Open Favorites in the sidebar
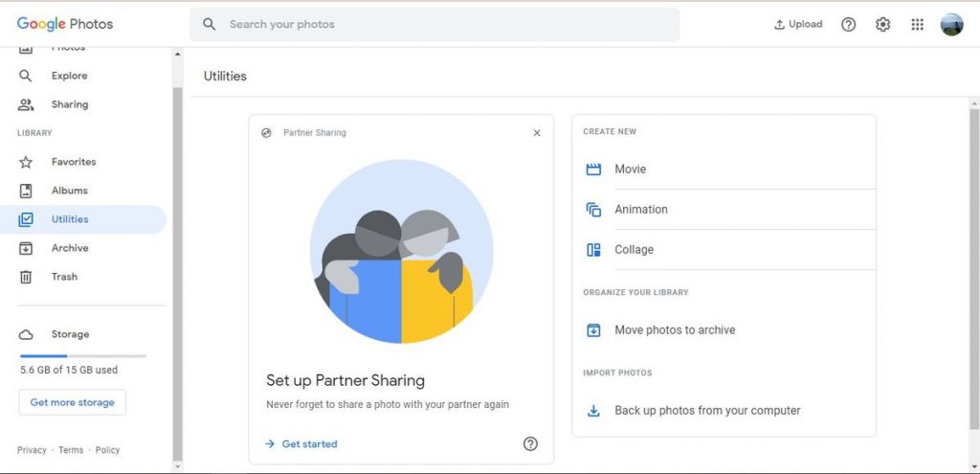The height and width of the screenshot is (474, 980). (73, 162)
